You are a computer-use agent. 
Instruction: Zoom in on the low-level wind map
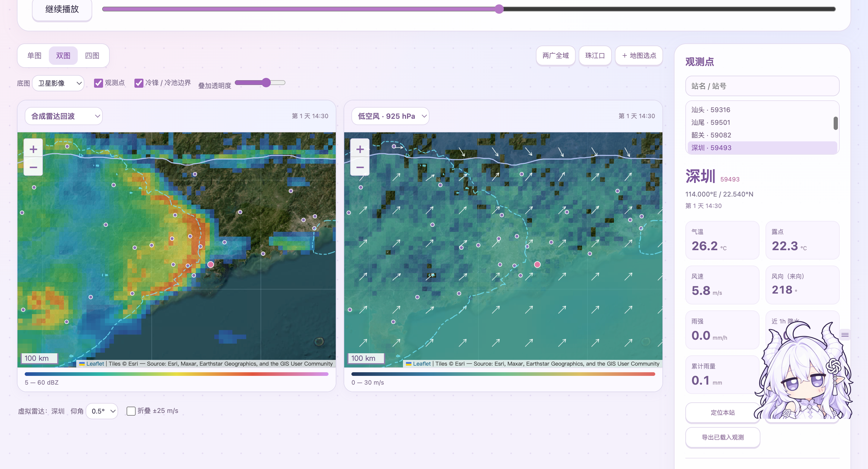(x=360, y=149)
